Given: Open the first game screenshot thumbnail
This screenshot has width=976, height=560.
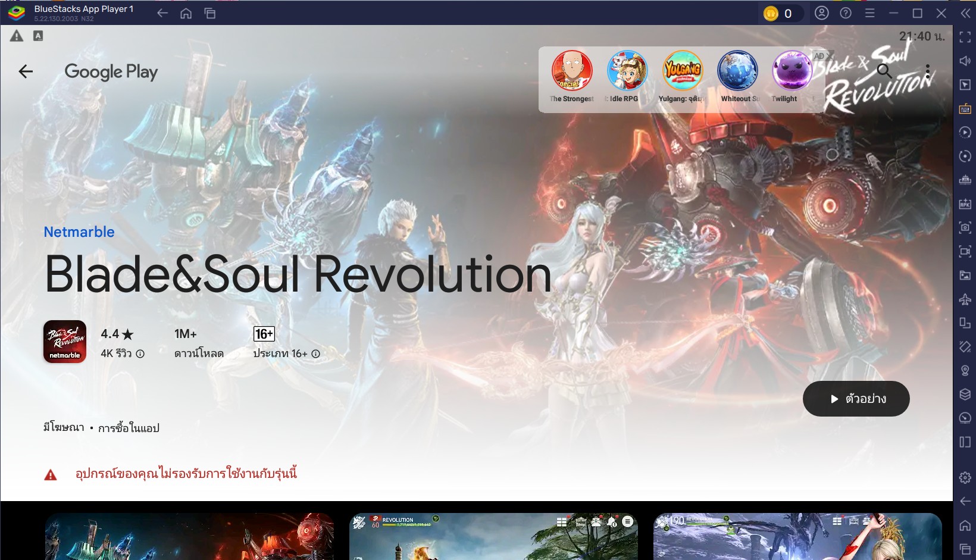Looking at the screenshot, I should 189,536.
